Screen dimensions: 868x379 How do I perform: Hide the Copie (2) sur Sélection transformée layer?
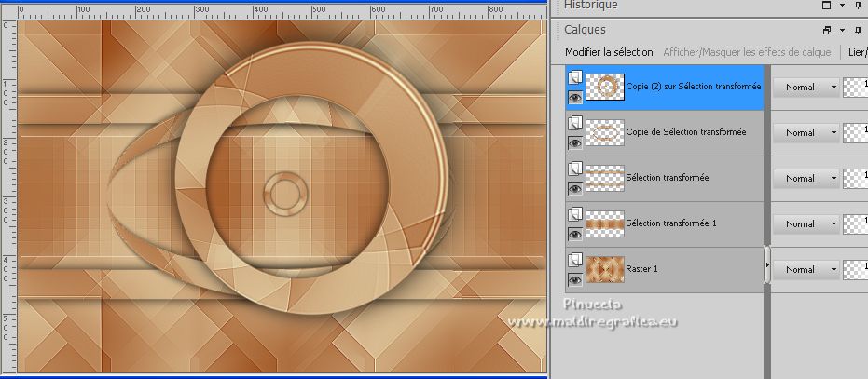575,98
